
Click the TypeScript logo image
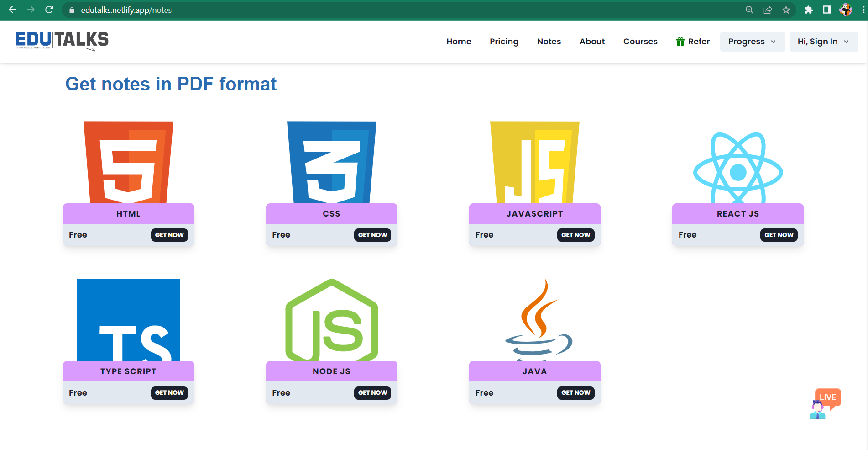pos(128,320)
